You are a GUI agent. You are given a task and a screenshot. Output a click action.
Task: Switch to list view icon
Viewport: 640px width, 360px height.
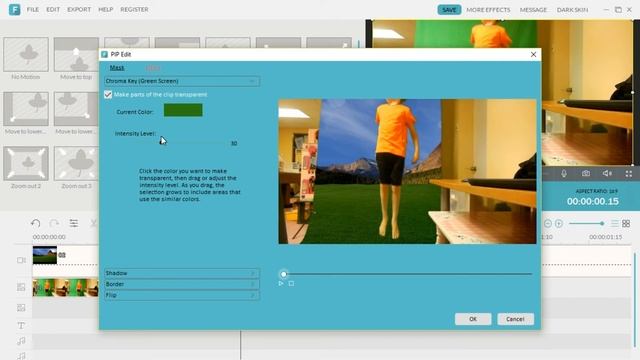point(615,223)
